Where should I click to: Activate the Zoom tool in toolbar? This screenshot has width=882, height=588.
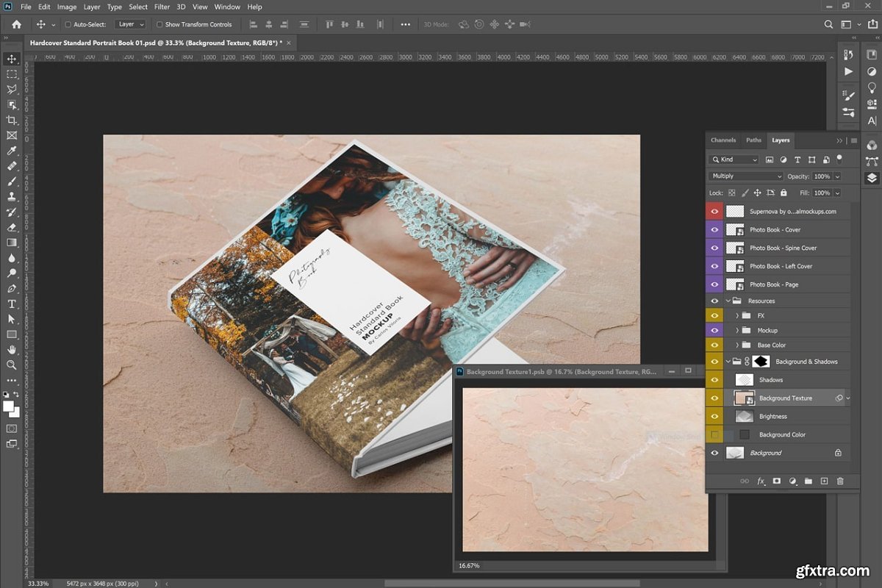tap(12, 365)
